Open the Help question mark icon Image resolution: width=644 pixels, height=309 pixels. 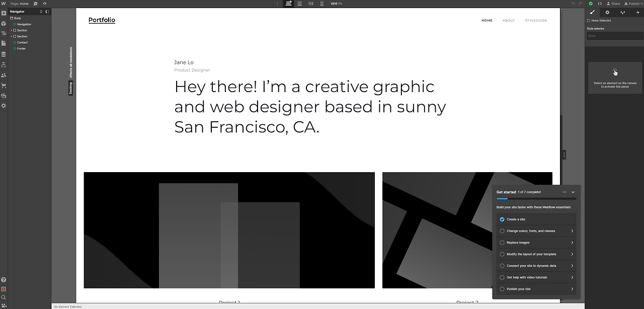[x=4, y=280]
